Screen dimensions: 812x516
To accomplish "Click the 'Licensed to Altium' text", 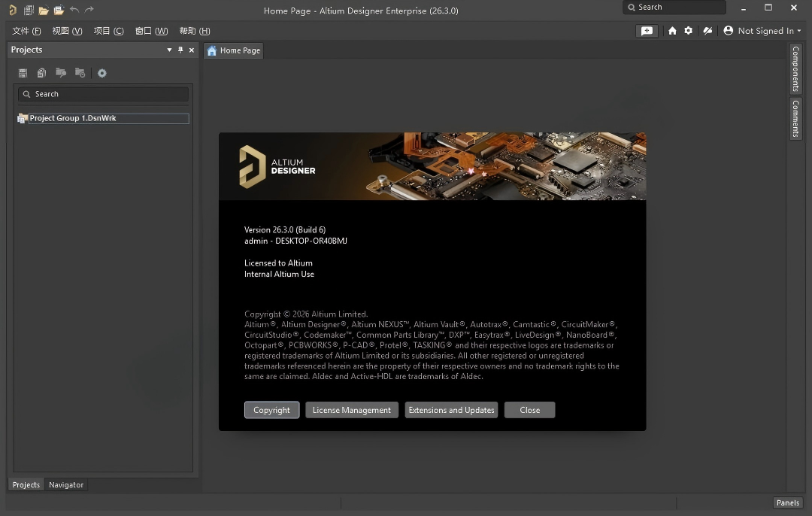I will coord(278,263).
